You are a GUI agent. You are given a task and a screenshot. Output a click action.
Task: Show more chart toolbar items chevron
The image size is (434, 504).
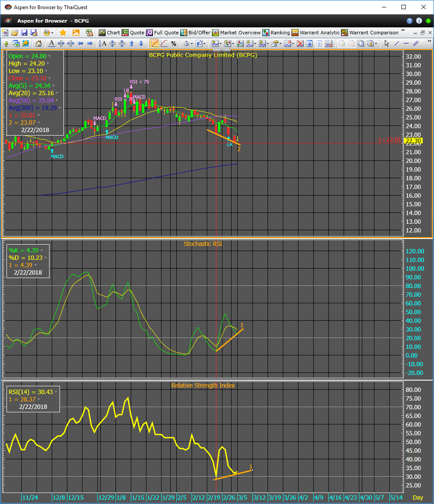click(430, 41)
